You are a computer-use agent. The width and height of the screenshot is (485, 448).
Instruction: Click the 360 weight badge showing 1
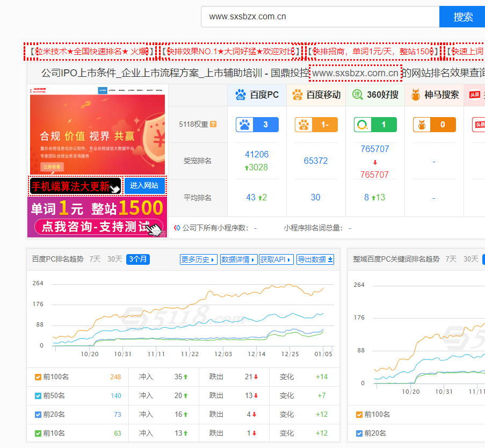click(375, 125)
